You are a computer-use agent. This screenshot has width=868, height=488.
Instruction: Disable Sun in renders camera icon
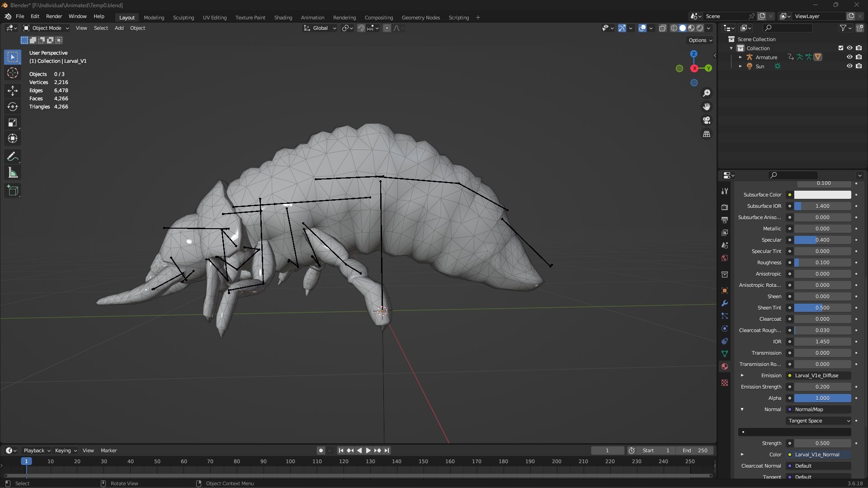pyautogui.click(x=859, y=66)
